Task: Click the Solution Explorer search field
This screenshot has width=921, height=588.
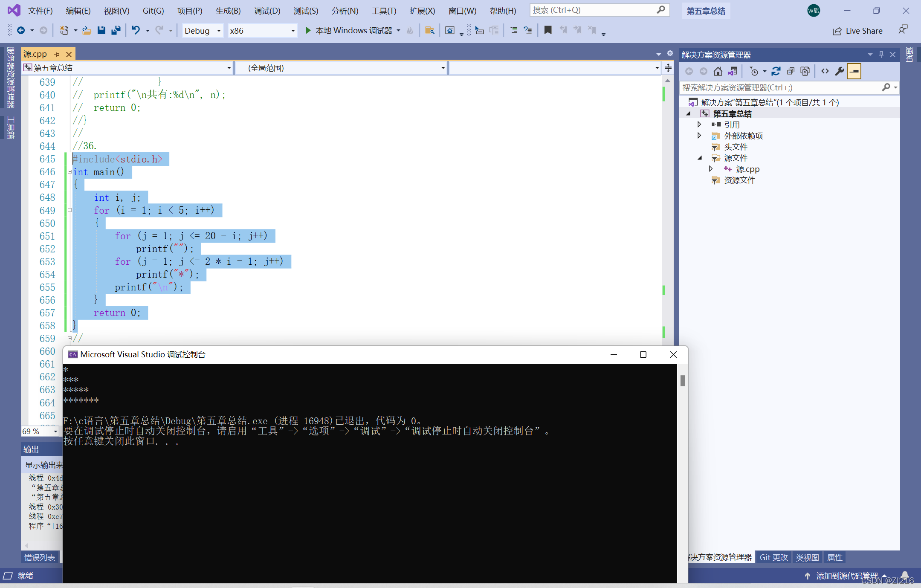Action: coord(789,87)
